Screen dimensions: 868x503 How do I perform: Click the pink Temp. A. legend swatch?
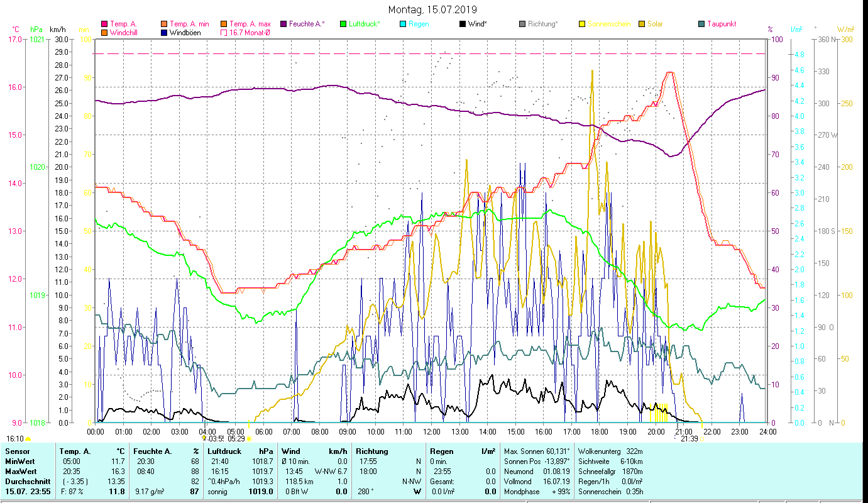point(104,24)
